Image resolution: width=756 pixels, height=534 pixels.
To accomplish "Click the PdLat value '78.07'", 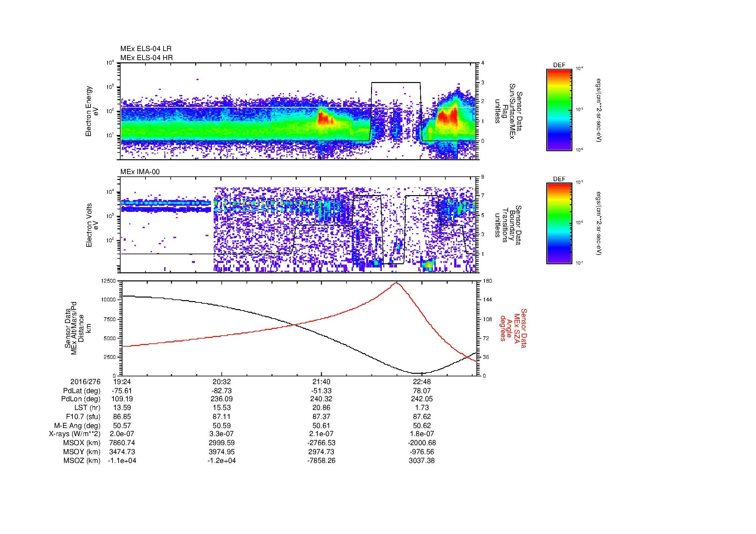I will (x=422, y=391).
